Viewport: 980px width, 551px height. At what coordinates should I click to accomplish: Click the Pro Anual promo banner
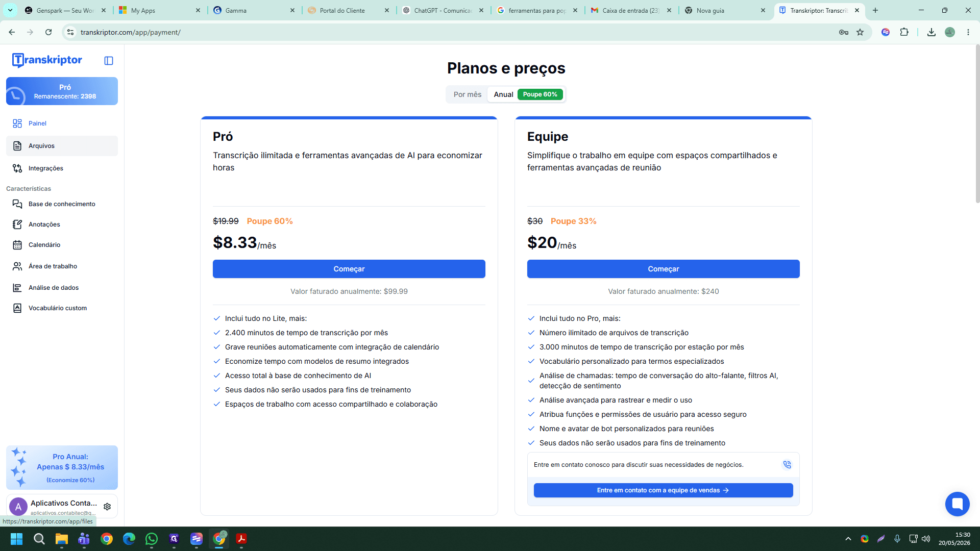(62, 468)
